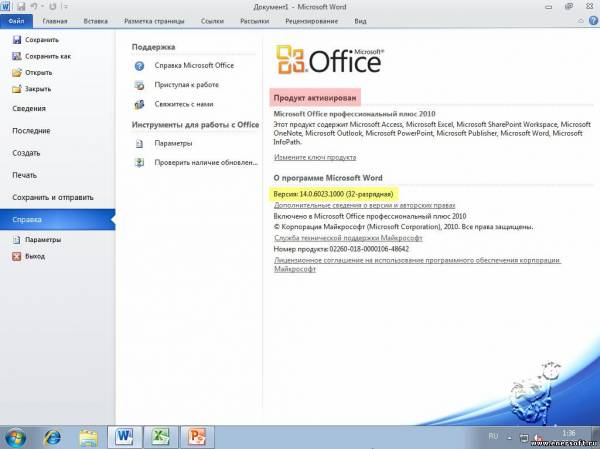Viewport: 600px width, 449px height.
Task: Open Дополнительные сведения о версии link
Action: tap(364, 206)
